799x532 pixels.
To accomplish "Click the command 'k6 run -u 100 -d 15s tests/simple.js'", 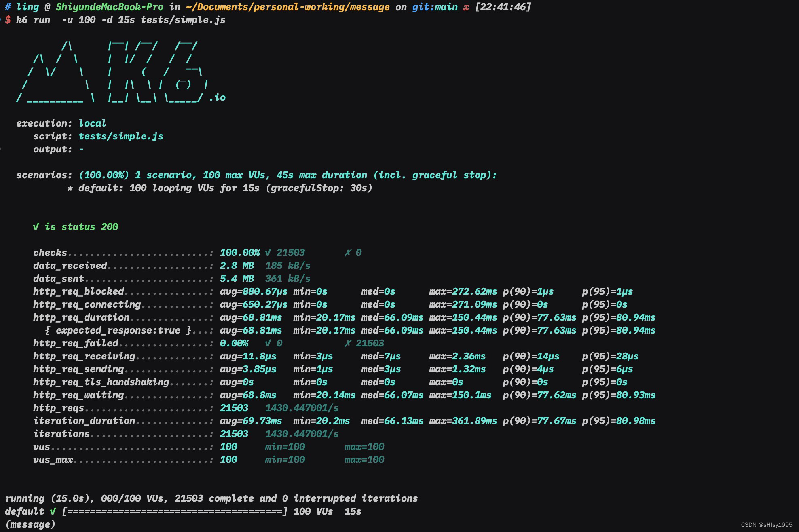I will (x=120, y=20).
